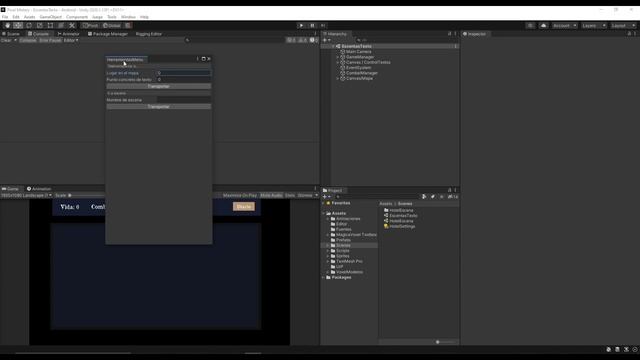This screenshot has height=360, width=640.
Task: Click the first Transportar button
Action: pos(159,87)
